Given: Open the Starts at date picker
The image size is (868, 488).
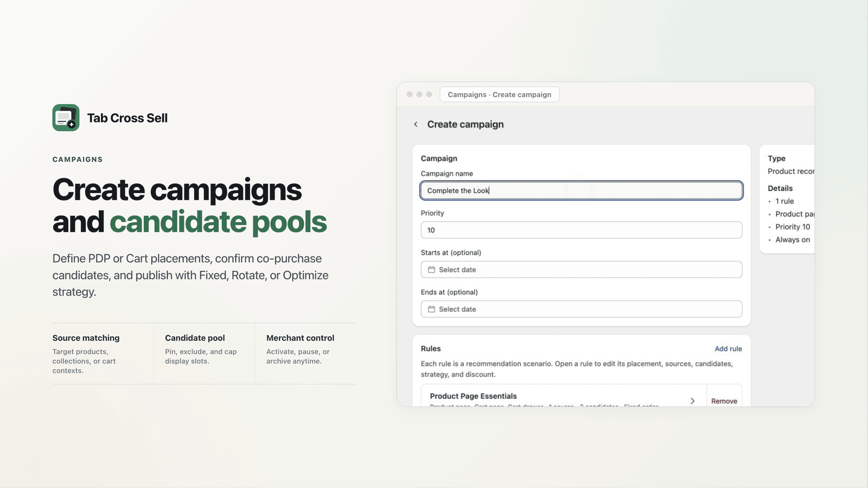Looking at the screenshot, I should coord(582,269).
